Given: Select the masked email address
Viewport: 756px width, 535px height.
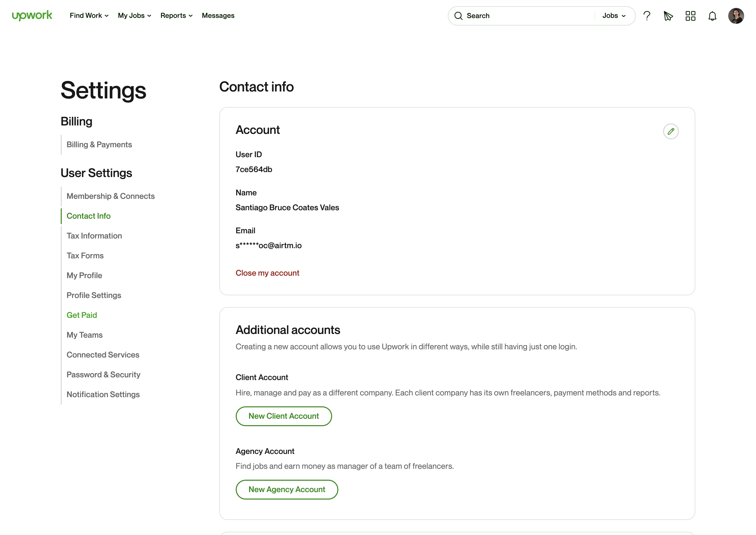Looking at the screenshot, I should [x=268, y=245].
